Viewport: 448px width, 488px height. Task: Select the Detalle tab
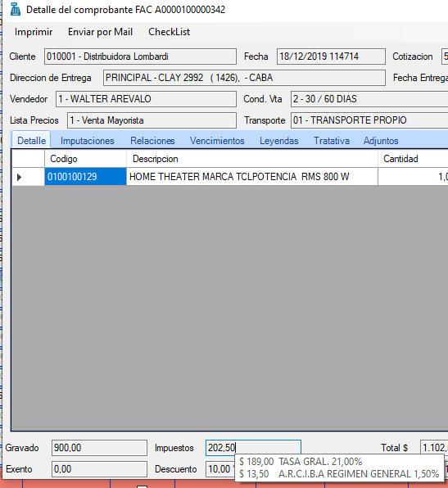pyautogui.click(x=31, y=140)
